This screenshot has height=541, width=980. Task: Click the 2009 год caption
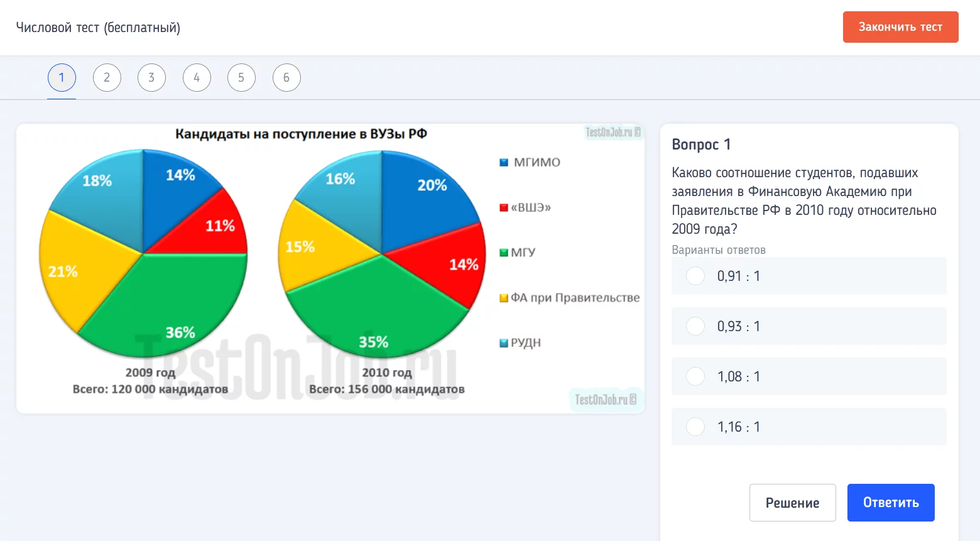(150, 373)
